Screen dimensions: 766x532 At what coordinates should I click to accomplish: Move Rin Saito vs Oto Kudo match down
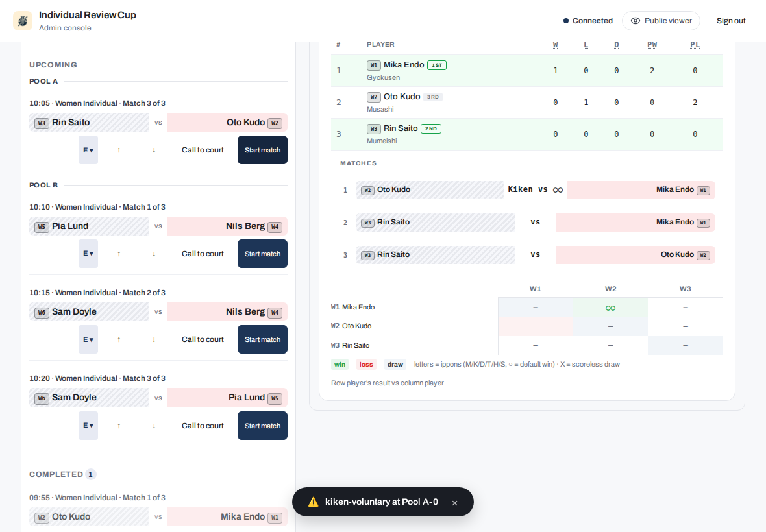(154, 150)
